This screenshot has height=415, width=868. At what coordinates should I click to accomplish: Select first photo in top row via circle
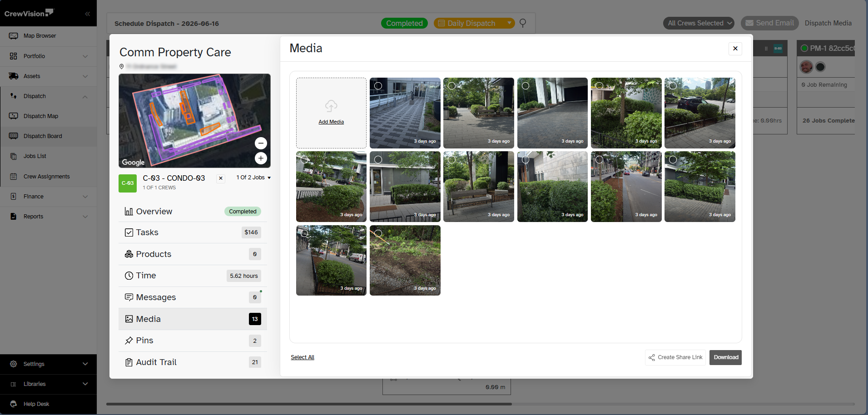click(x=378, y=86)
